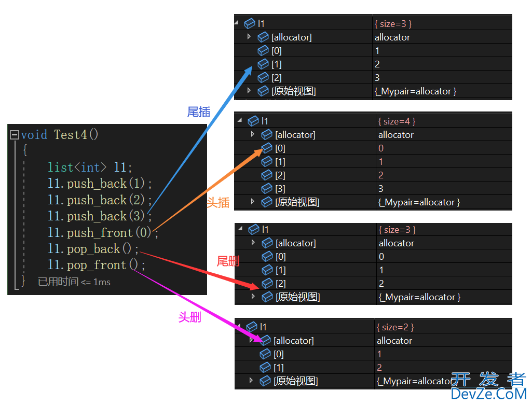Viewport: 532px width, 405px height.
Task: Click the [allocator] cube icon in top panel
Action: pyautogui.click(x=263, y=37)
